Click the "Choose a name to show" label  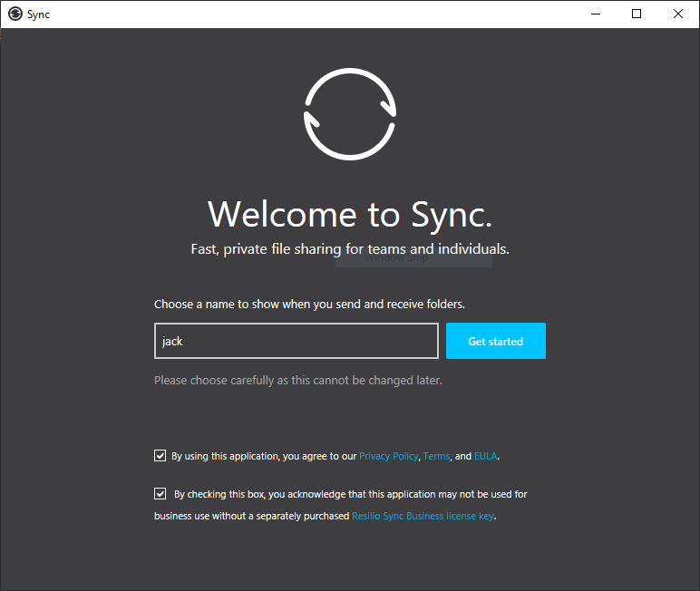309,305
